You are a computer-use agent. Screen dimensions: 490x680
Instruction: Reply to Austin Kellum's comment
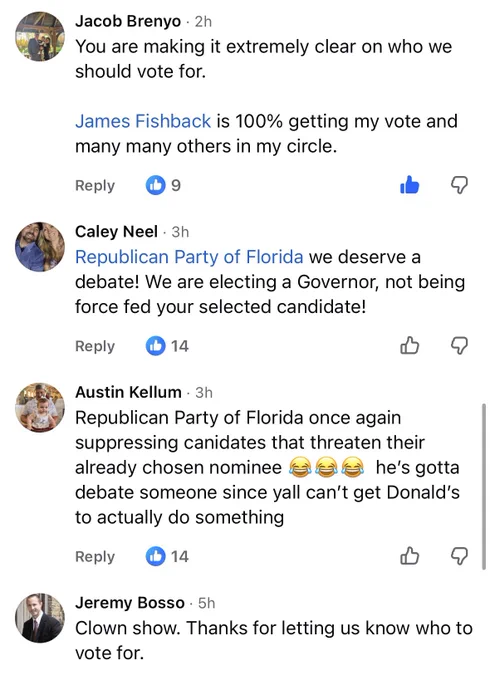(x=95, y=556)
